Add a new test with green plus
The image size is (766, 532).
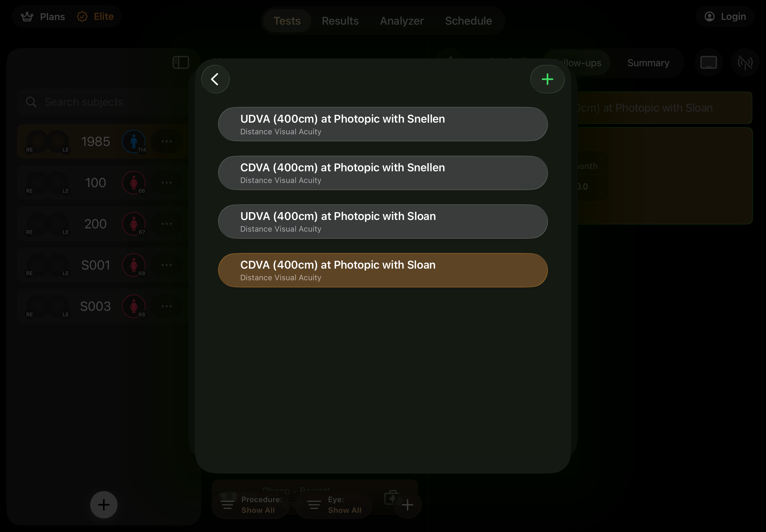coord(547,79)
